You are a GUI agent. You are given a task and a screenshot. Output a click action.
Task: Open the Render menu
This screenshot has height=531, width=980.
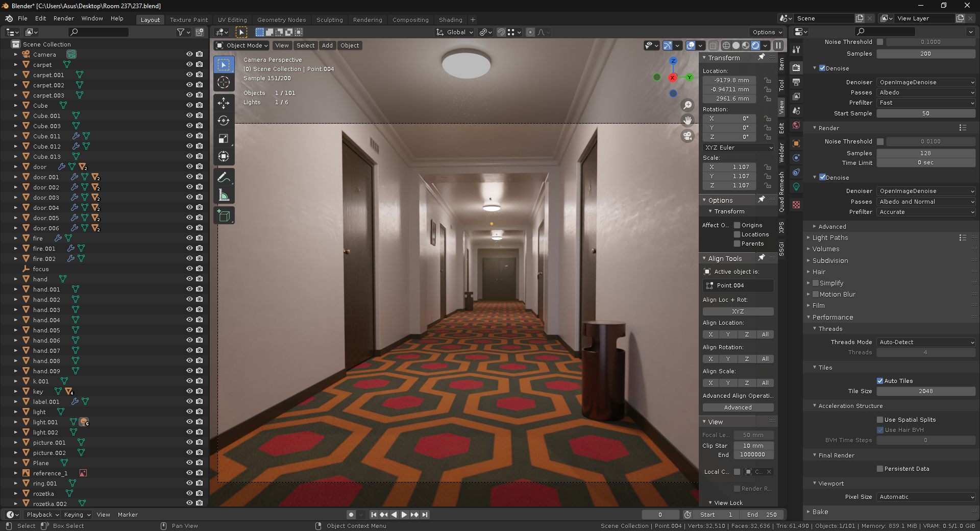tap(64, 18)
